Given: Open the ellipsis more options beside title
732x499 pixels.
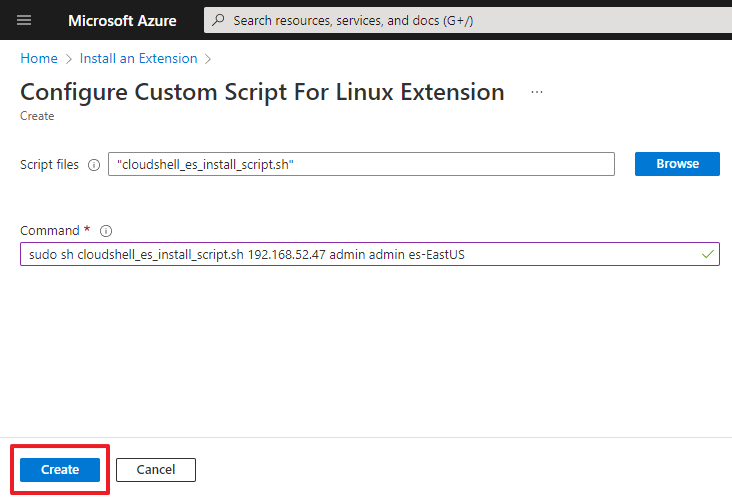Looking at the screenshot, I should tap(537, 92).
